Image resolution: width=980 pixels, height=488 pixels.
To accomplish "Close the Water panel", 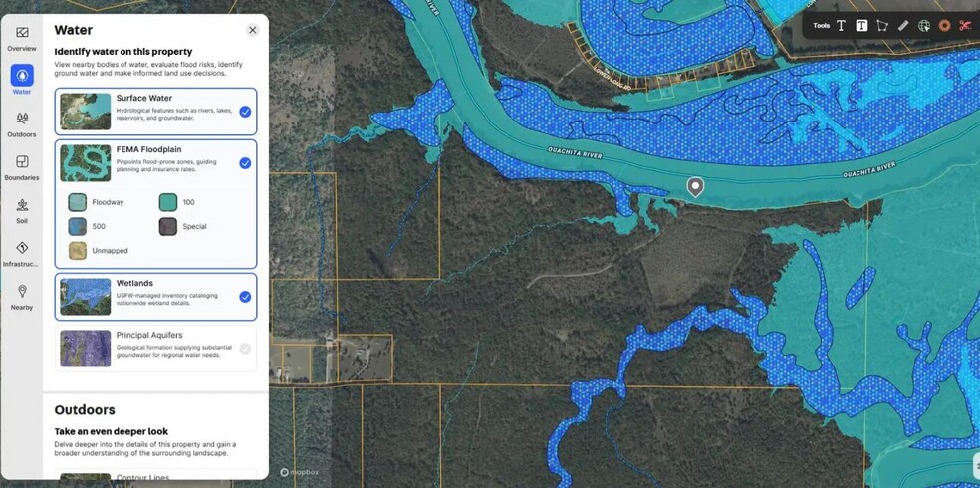I will [253, 30].
